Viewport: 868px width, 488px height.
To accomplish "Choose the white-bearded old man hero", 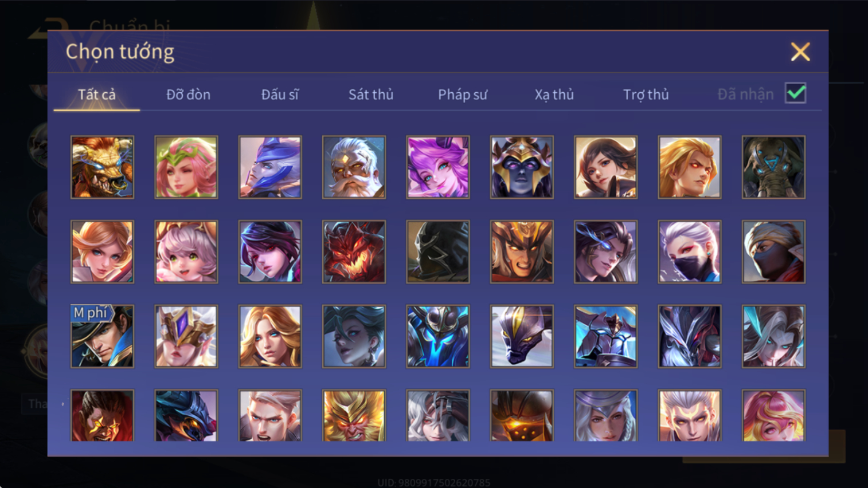I will pos(354,167).
